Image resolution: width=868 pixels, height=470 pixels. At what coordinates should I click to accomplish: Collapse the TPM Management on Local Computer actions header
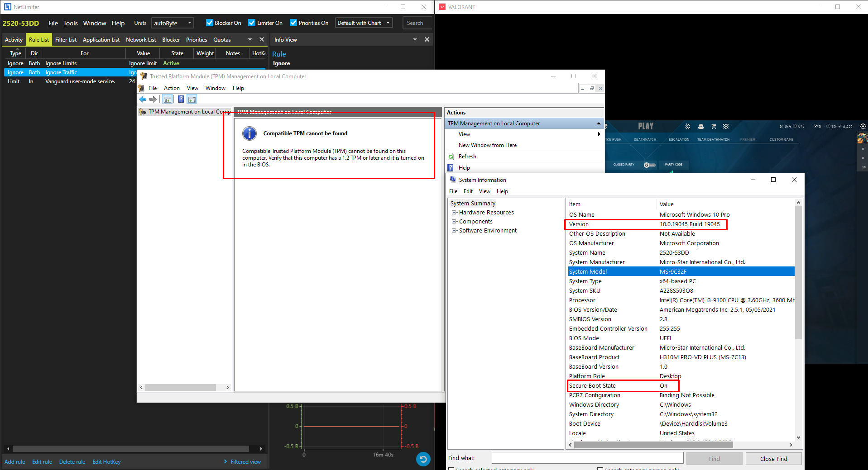(599, 123)
